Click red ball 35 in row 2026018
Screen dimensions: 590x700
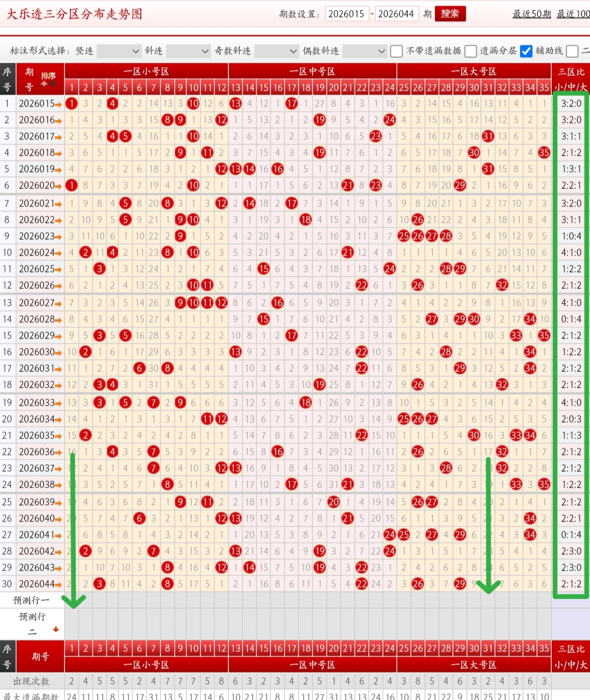(544, 153)
